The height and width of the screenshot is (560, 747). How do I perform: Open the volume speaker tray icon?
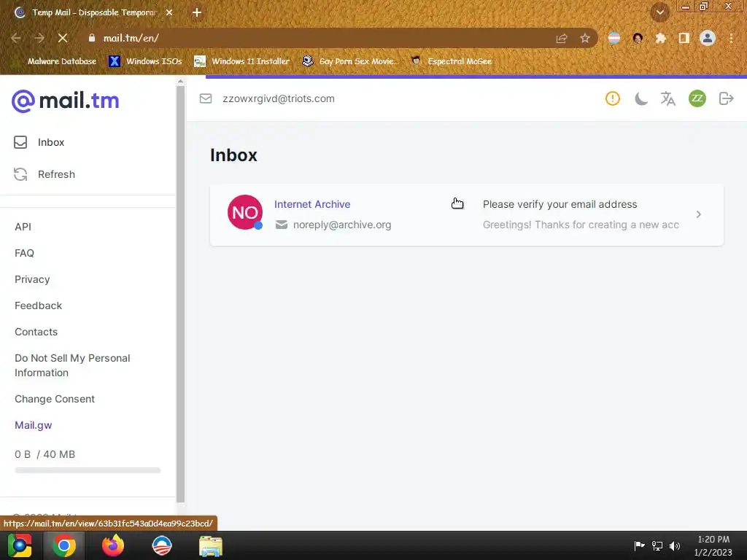coord(675,545)
